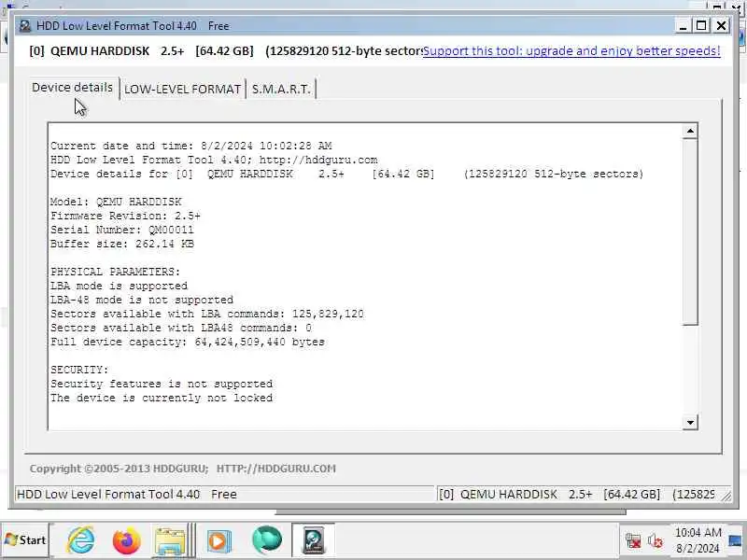Screen dimensions: 747x560
Task: Click the scroll down arrow in details box
Action: [690, 422]
